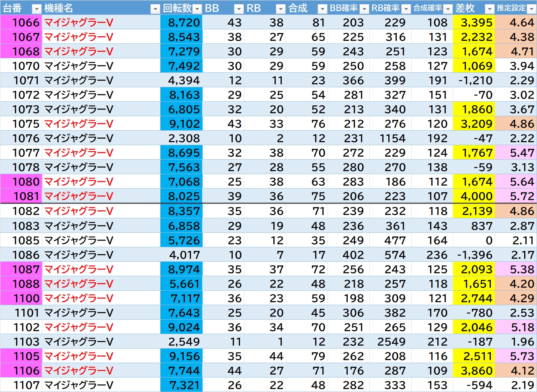Screen dimensions: 537x392
Task: Select the 5.73 推定設定 cell
Action: (x=516, y=356)
